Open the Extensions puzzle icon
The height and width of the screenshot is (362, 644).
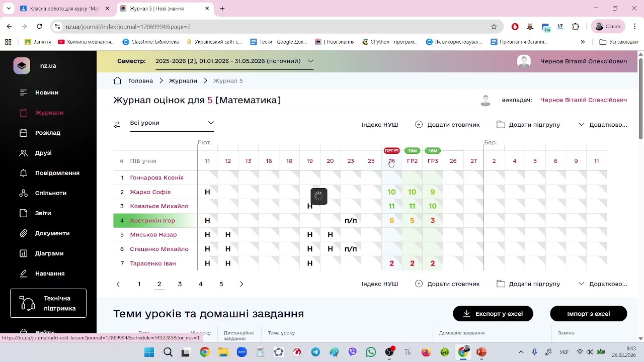tap(576, 27)
